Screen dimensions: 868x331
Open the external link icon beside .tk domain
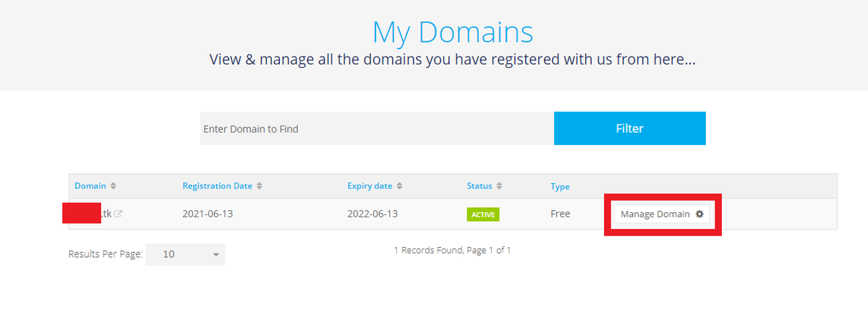(x=119, y=214)
